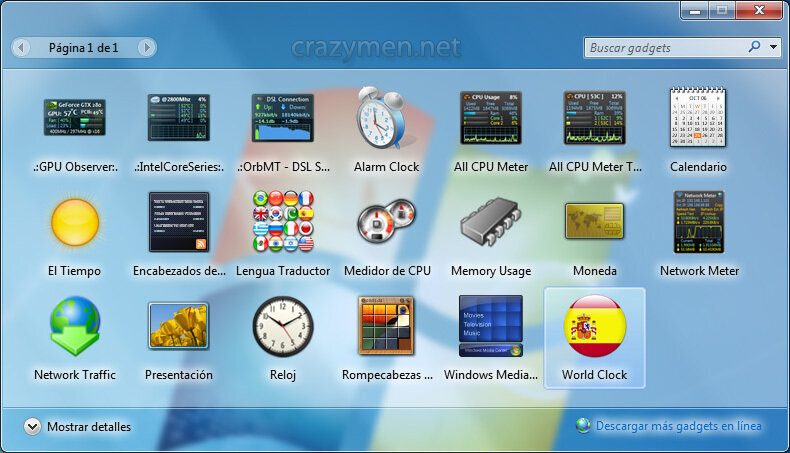The width and height of the screenshot is (790, 453).
Task: Select the All CPU Meter gadget icon
Action: [x=491, y=117]
